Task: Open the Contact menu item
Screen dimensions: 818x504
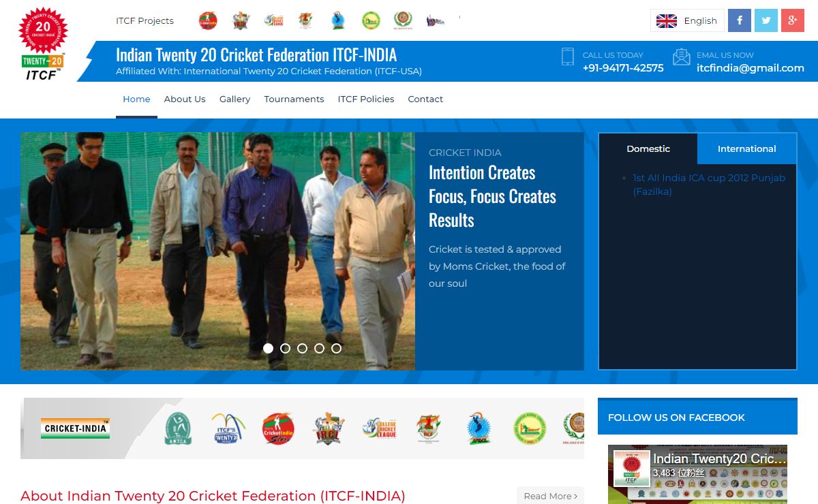Action: (425, 99)
